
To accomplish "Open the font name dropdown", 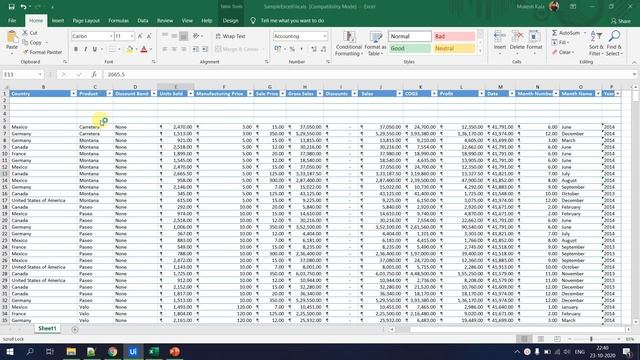I will click(x=111, y=36).
